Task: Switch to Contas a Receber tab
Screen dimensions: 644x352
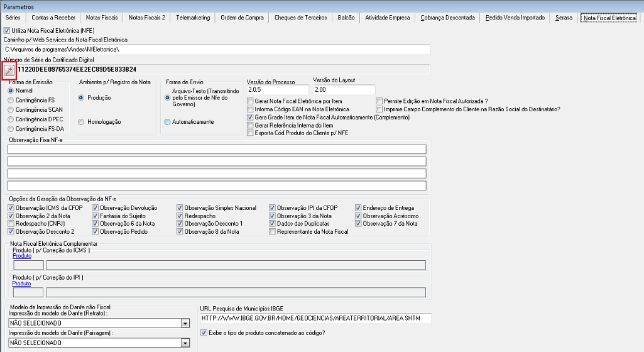Action: point(53,18)
